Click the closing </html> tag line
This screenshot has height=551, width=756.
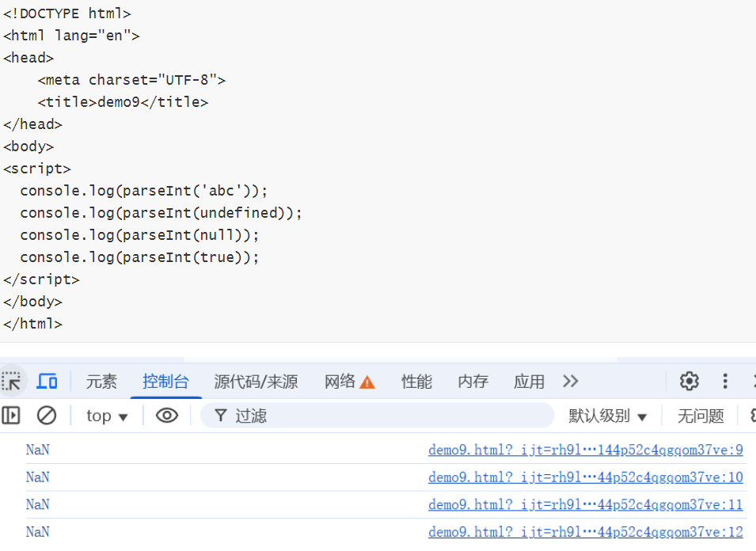pyautogui.click(x=32, y=324)
